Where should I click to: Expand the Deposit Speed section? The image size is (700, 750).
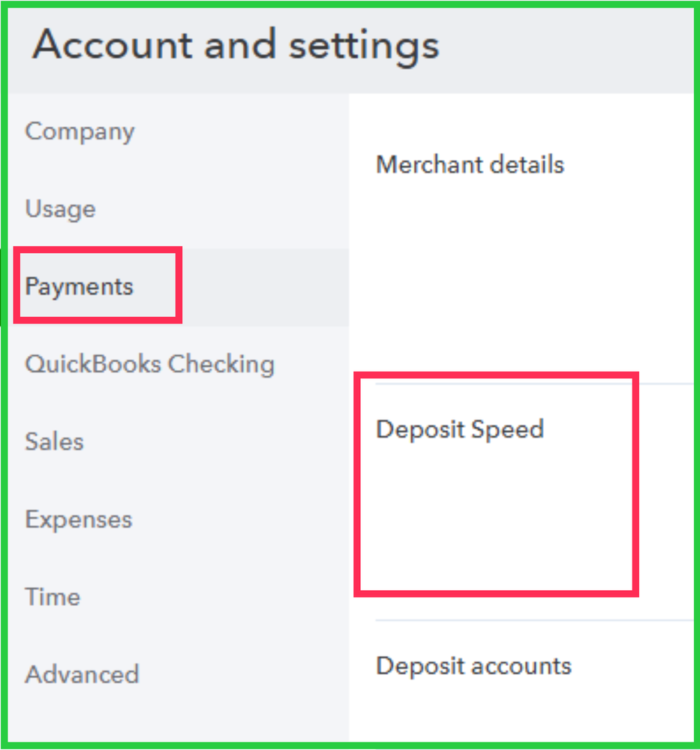tap(459, 429)
